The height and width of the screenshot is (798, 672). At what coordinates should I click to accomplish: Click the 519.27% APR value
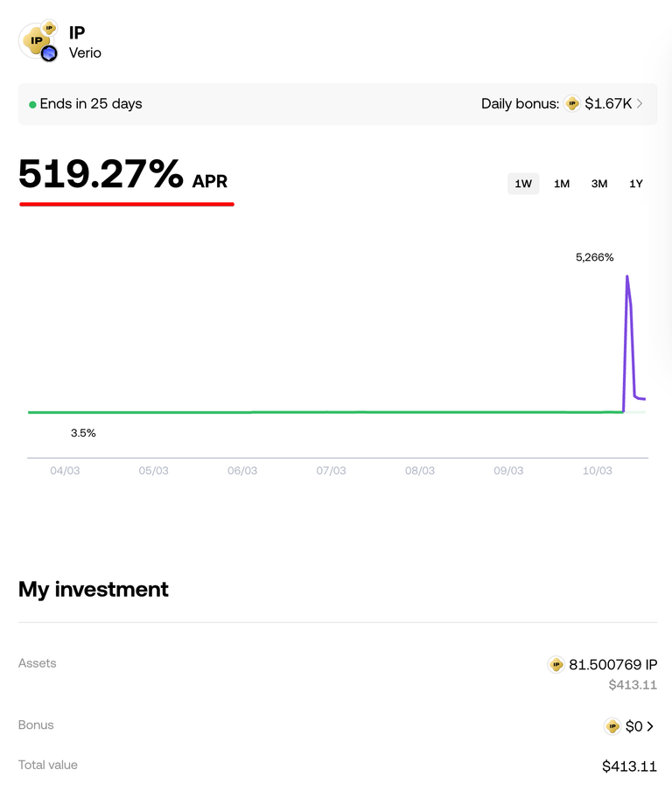(101, 174)
